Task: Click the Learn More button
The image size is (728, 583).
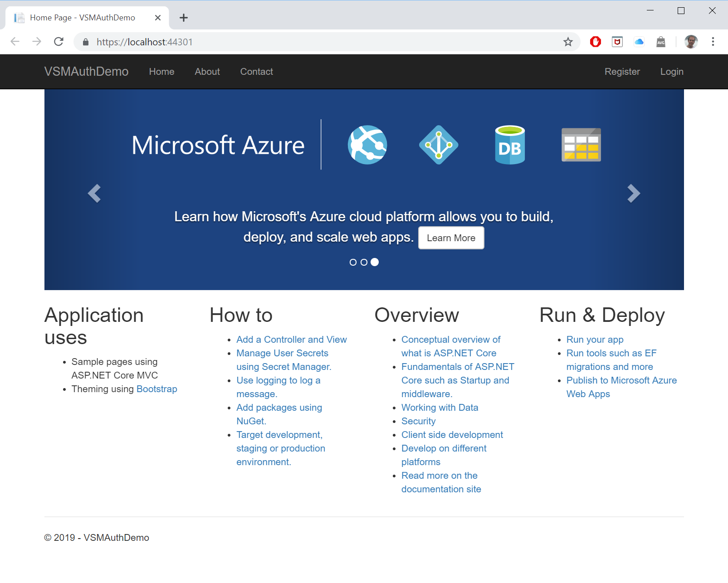Action: pyautogui.click(x=451, y=238)
